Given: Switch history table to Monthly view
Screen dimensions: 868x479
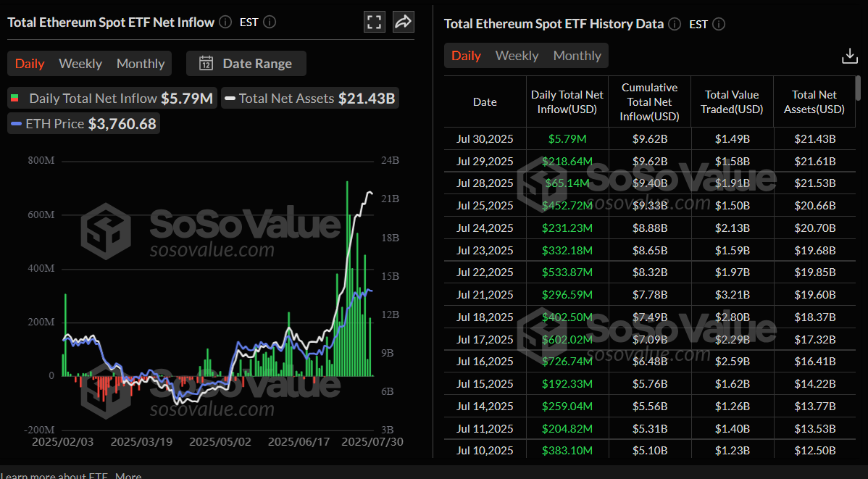Looking at the screenshot, I should click(577, 55).
